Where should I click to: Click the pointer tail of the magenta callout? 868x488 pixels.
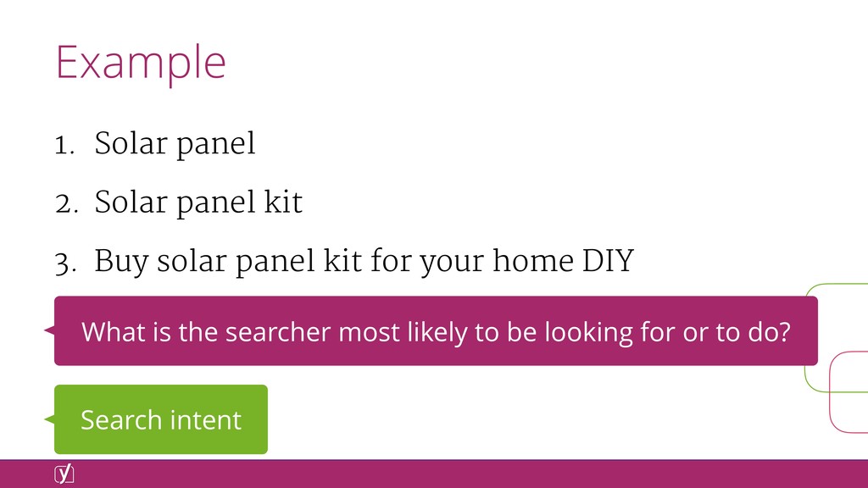click(x=49, y=330)
